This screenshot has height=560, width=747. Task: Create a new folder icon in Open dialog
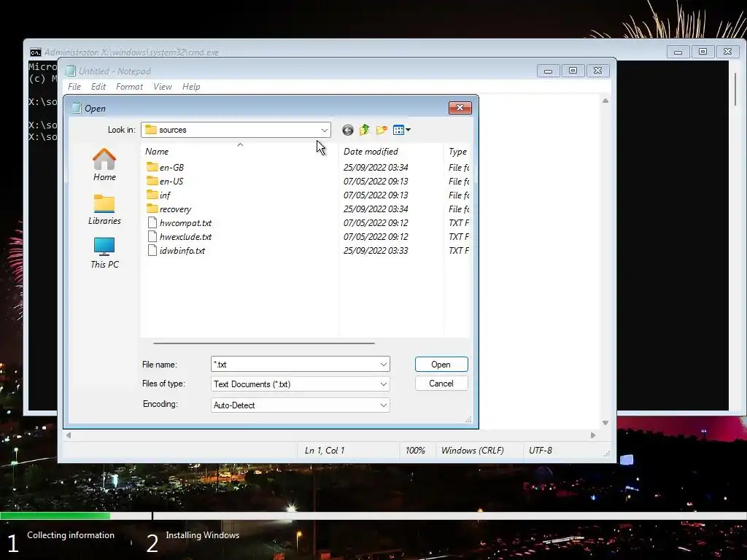pos(382,130)
